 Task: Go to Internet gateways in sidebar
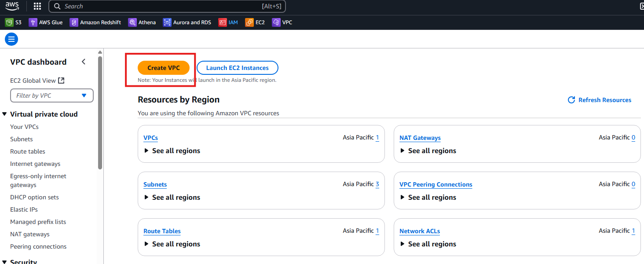click(35, 164)
